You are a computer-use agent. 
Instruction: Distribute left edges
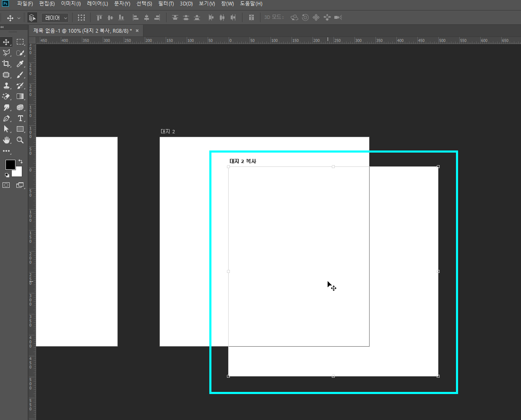coord(211,18)
